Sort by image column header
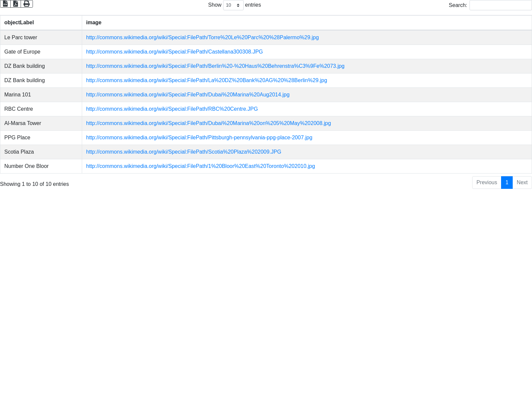 (307, 23)
